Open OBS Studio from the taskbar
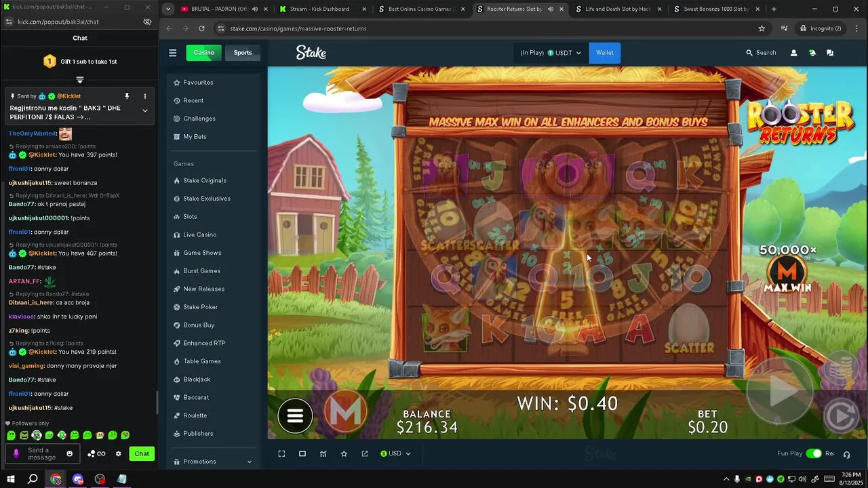The height and width of the screenshot is (488, 868). 100,479
